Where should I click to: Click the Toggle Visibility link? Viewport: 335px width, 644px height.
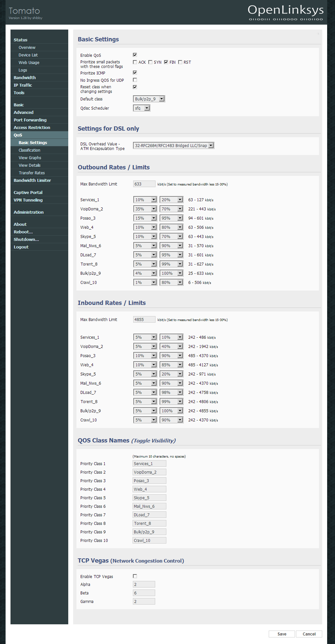154,440
